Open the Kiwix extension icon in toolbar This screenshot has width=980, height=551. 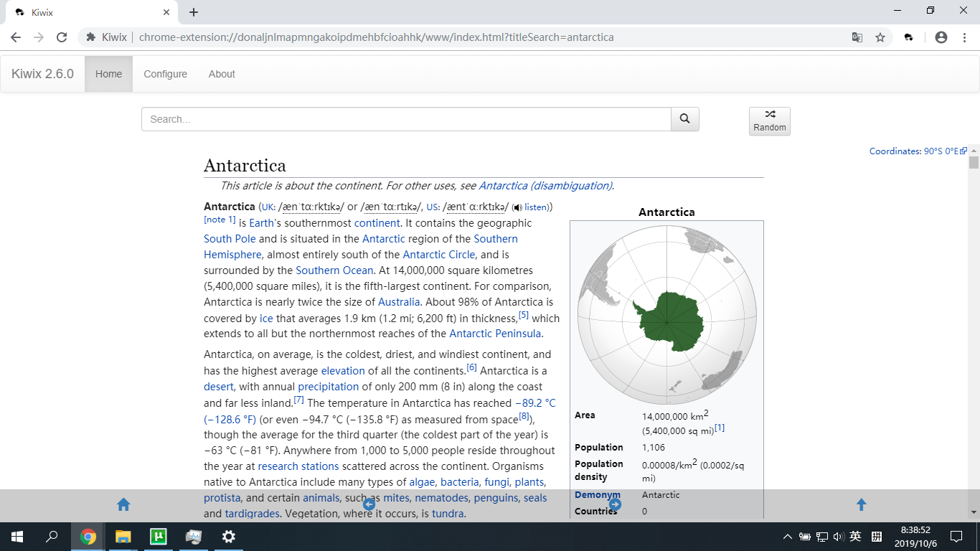point(909,37)
